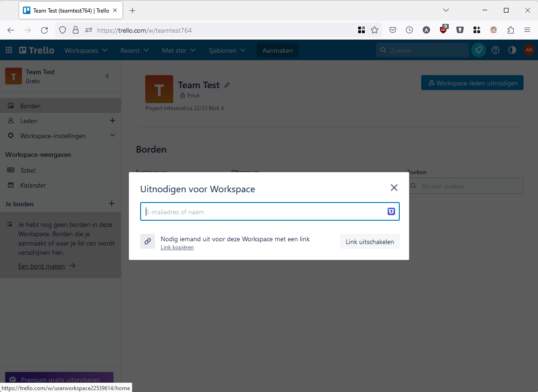
Task: Open the help question mark icon
Action: click(496, 50)
